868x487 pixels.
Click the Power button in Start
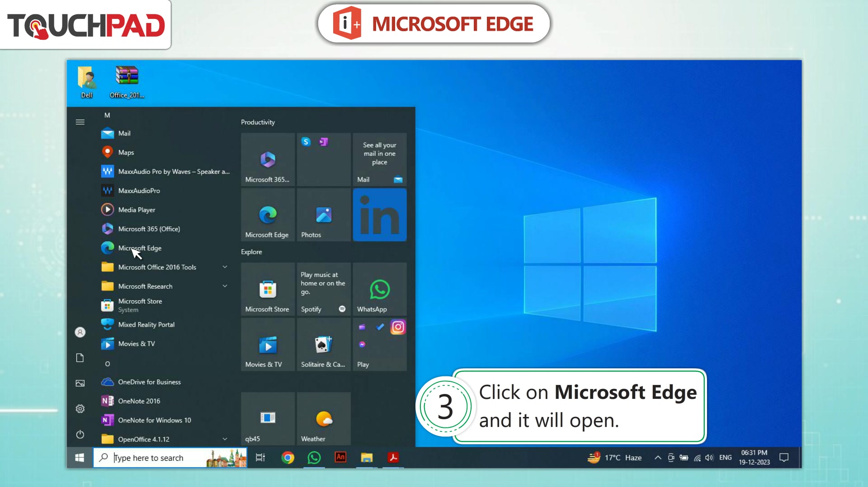tap(80, 434)
